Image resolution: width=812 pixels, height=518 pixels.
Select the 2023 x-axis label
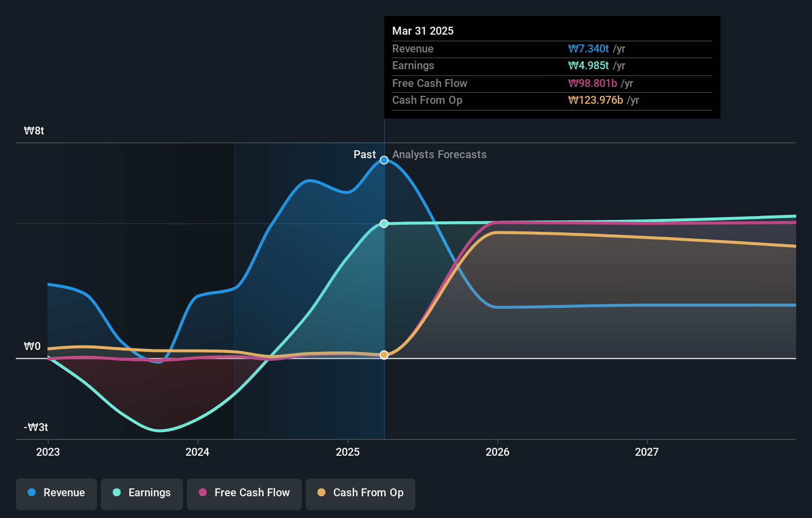pos(48,452)
